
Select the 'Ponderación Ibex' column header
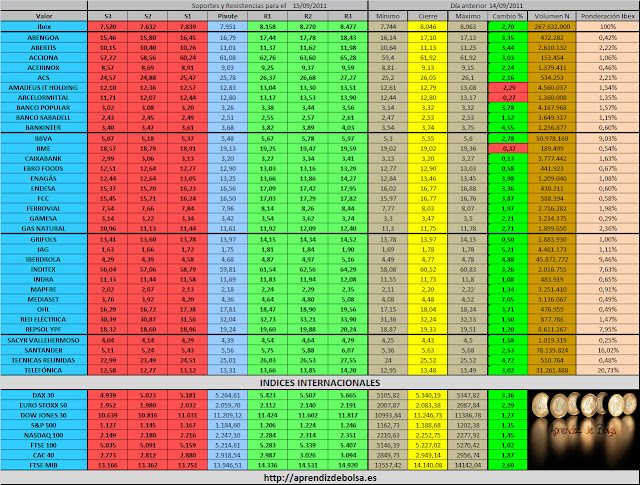608,16
